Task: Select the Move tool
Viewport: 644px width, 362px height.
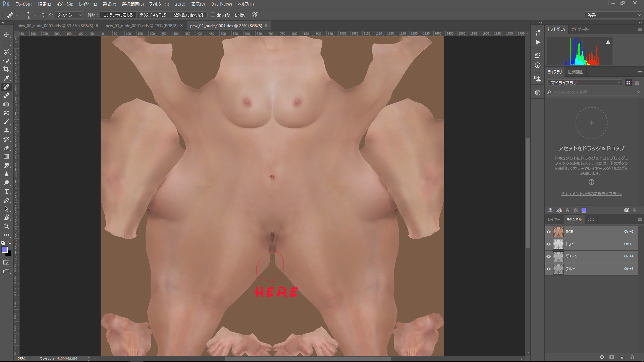Action: point(6,35)
